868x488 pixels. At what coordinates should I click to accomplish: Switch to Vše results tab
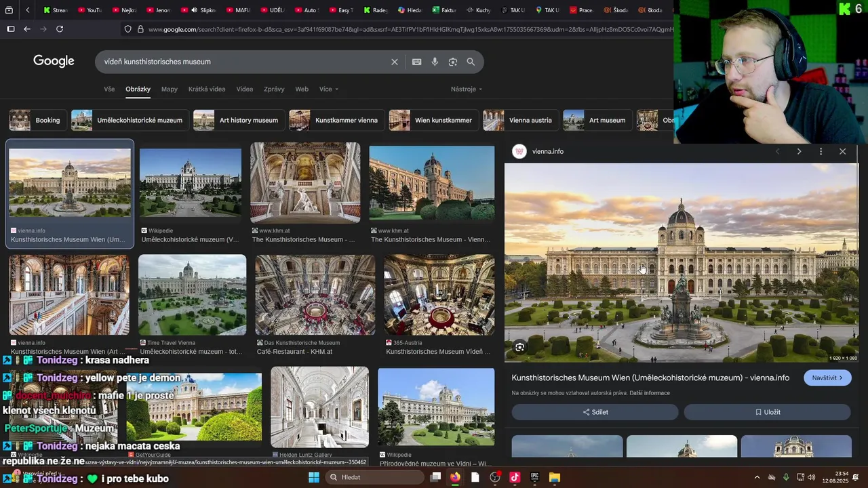click(109, 89)
